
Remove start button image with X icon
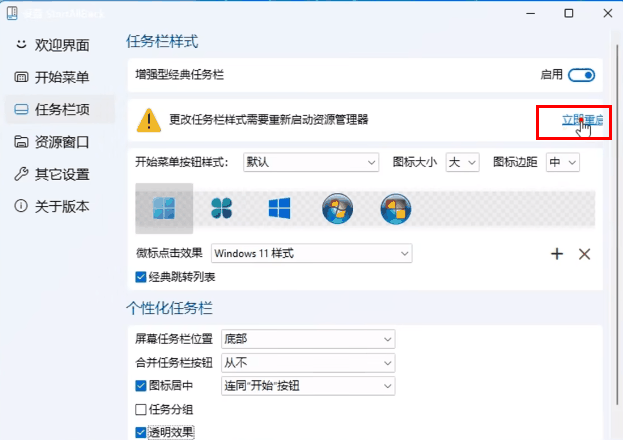click(x=584, y=254)
